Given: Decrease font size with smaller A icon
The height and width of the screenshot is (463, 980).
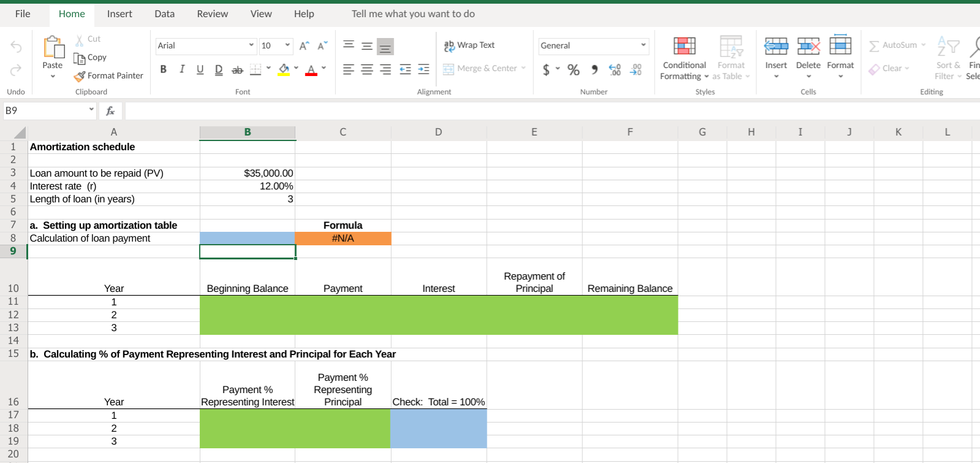Looking at the screenshot, I should pyautogui.click(x=322, y=46).
